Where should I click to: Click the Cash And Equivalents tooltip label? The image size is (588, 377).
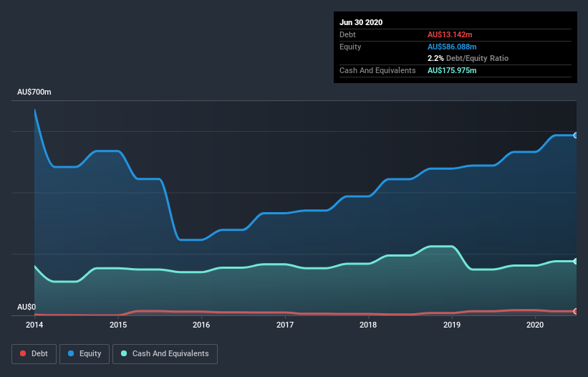(377, 70)
